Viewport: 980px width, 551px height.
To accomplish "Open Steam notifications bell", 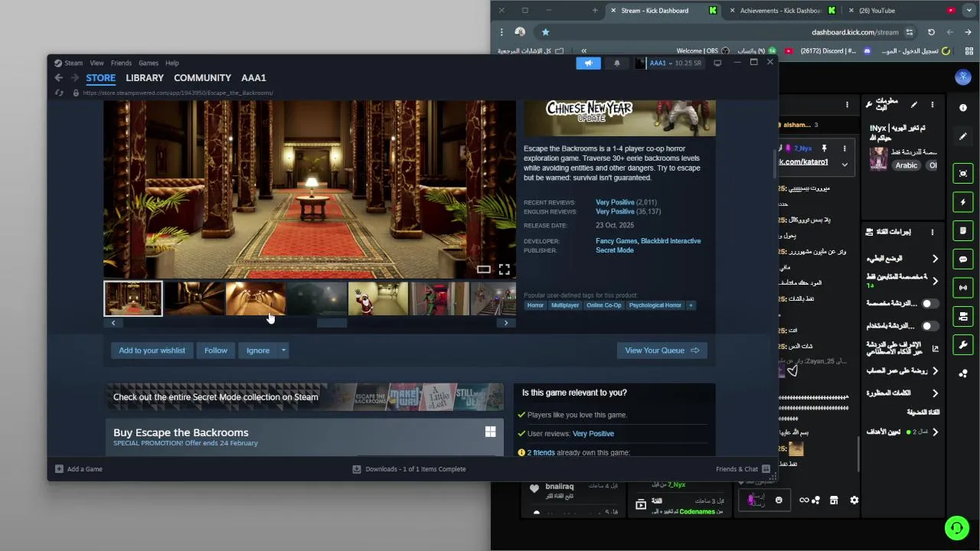I will pos(617,64).
